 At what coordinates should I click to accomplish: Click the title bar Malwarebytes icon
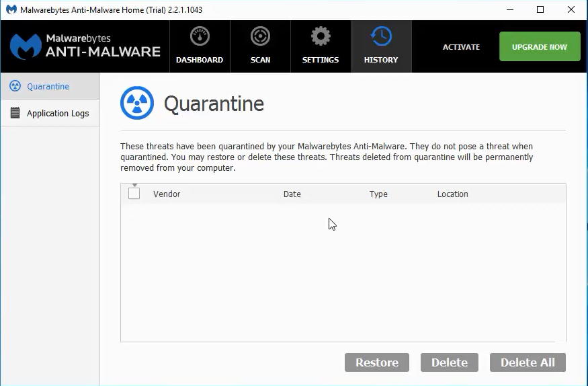coord(11,9)
